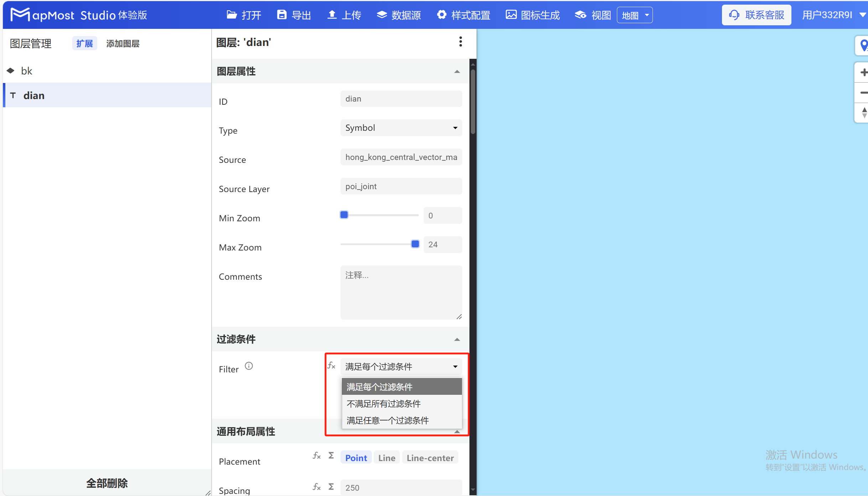The height and width of the screenshot is (496, 868).
Task: Contact support via 联系客服
Action: pyautogui.click(x=757, y=15)
